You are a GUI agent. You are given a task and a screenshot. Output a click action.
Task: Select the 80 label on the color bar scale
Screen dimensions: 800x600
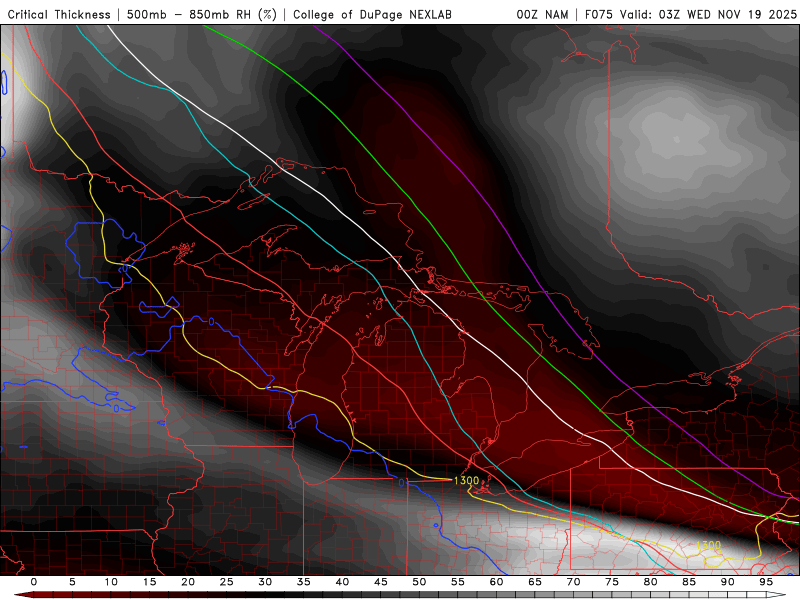point(650,582)
